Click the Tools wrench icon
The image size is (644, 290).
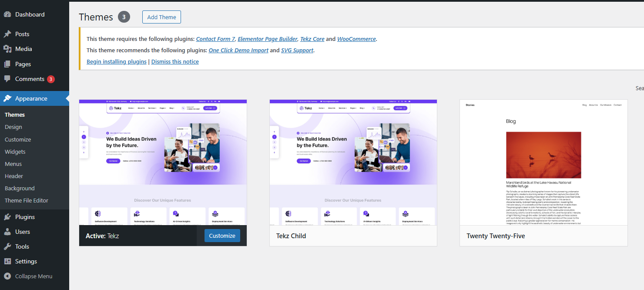(7, 246)
